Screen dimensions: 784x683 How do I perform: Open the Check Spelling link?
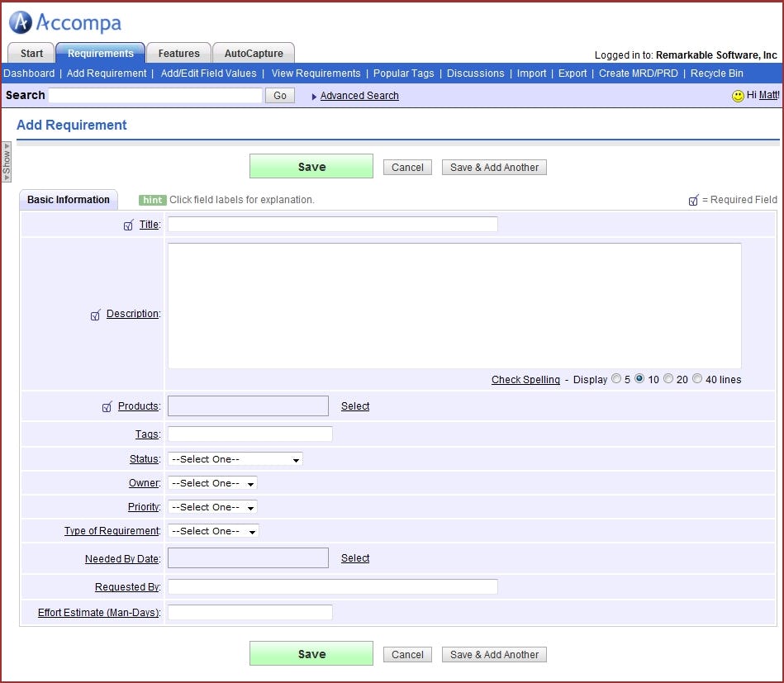[525, 379]
